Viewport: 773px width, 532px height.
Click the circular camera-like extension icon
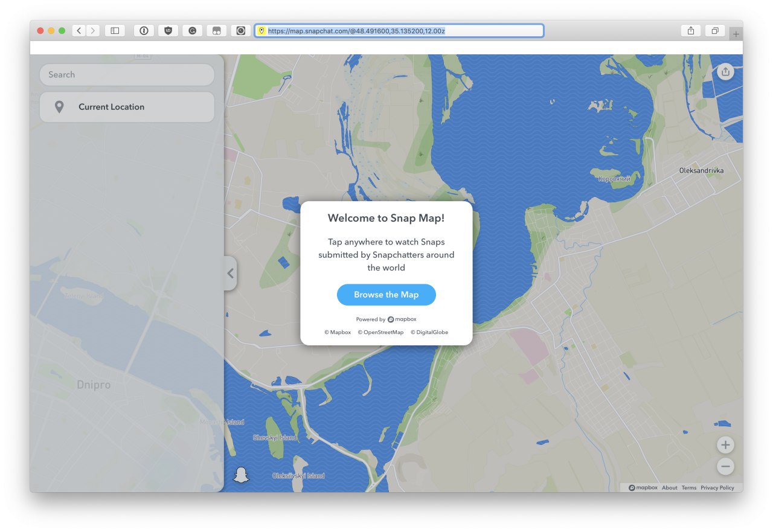[x=240, y=31]
